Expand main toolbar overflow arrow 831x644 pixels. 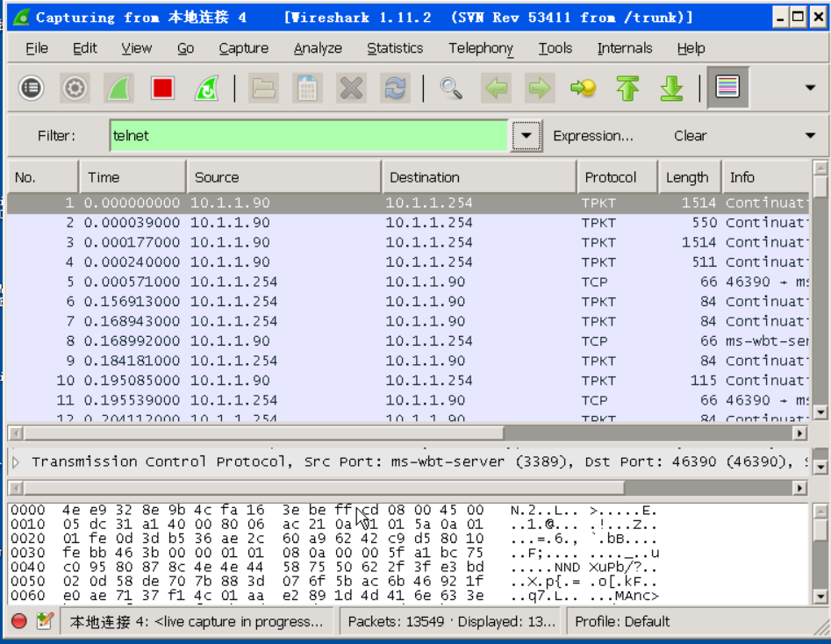(810, 88)
